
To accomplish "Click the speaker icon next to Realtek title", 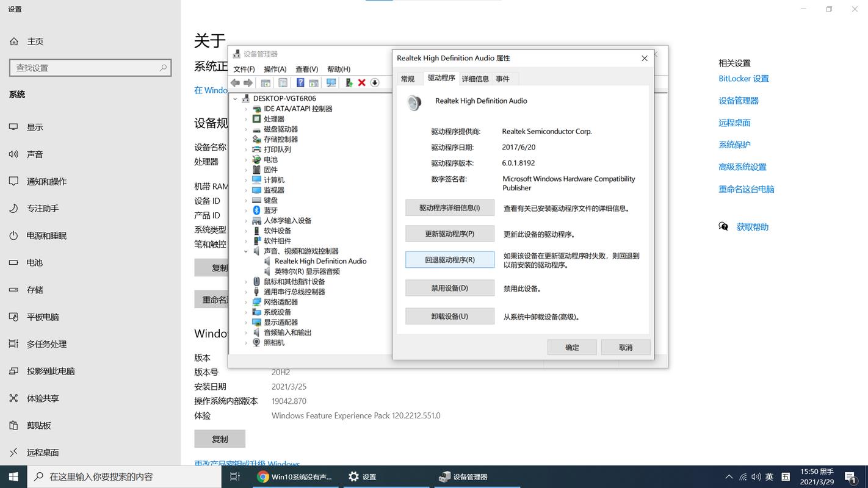I will (414, 102).
